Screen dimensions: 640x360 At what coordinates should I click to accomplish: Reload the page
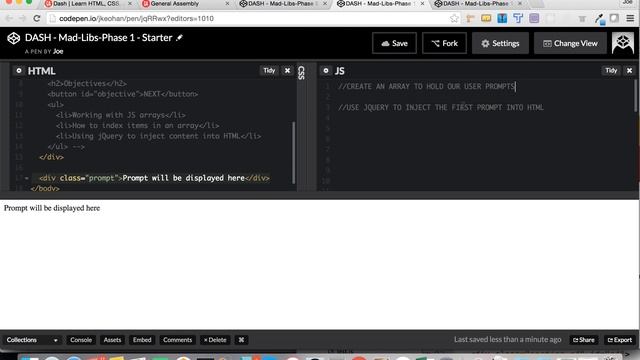37,18
